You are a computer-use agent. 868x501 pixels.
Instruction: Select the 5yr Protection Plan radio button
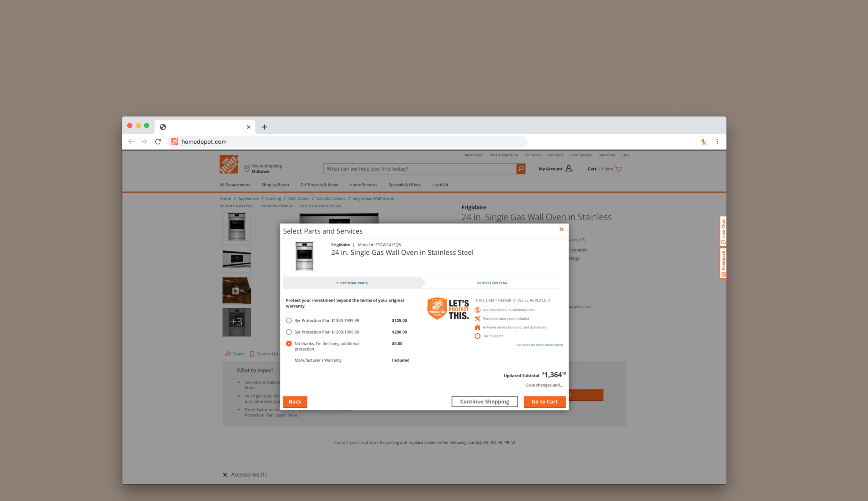coord(289,332)
